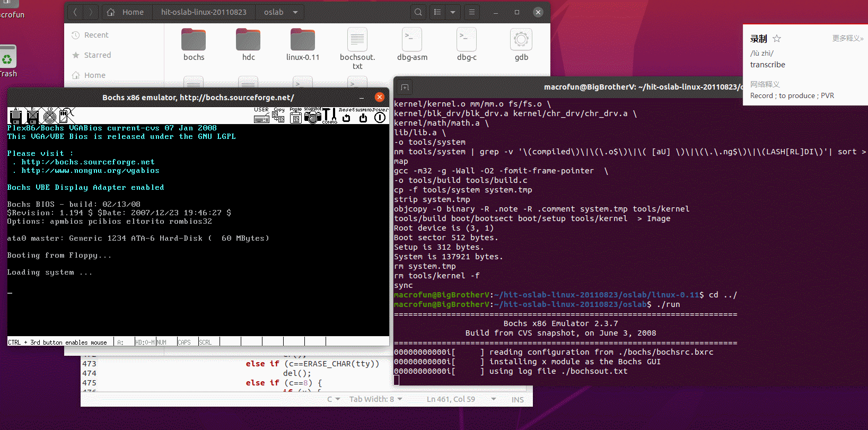
Task: Click the Copy icon in Bochs toolbar
Action: tap(279, 116)
